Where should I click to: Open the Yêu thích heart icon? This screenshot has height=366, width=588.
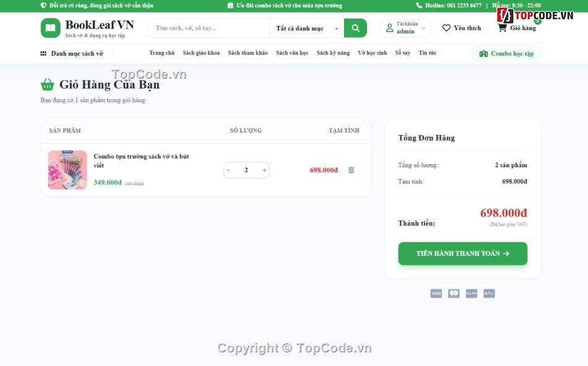coord(446,28)
